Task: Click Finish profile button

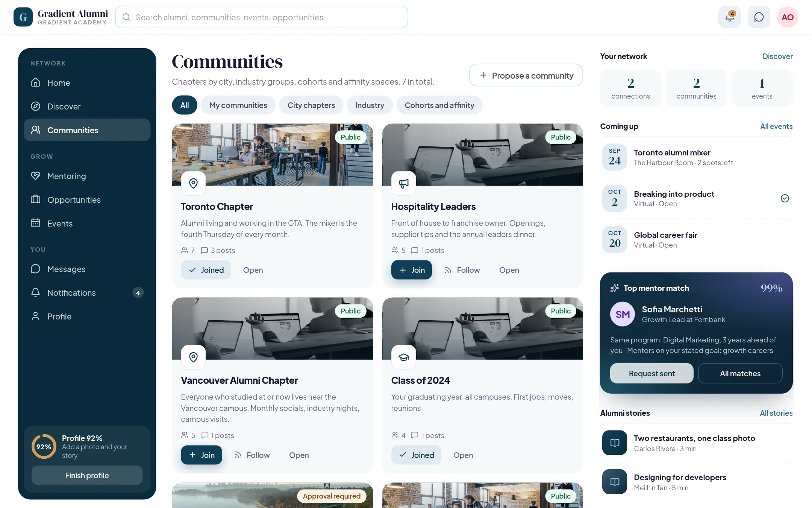Action: click(x=87, y=476)
